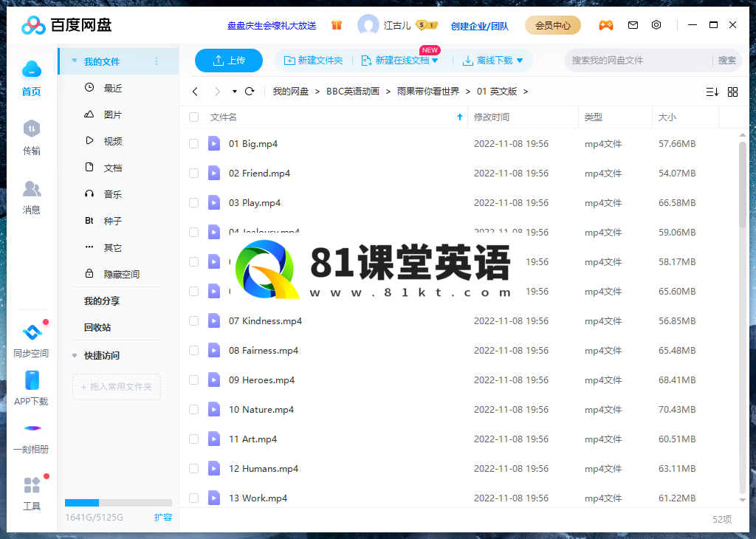Click the sort ascending arrow in 文件名 header
The width and height of the screenshot is (756, 539).
(459, 117)
